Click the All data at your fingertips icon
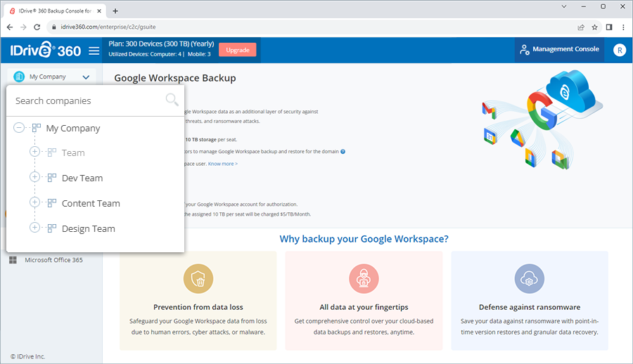Viewport: 633px width, 364px height. tap(364, 279)
